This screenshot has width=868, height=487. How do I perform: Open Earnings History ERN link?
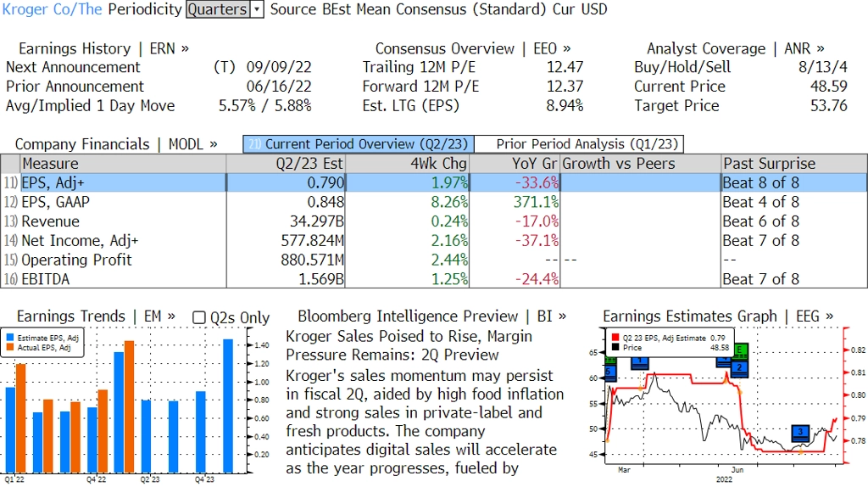pos(103,48)
